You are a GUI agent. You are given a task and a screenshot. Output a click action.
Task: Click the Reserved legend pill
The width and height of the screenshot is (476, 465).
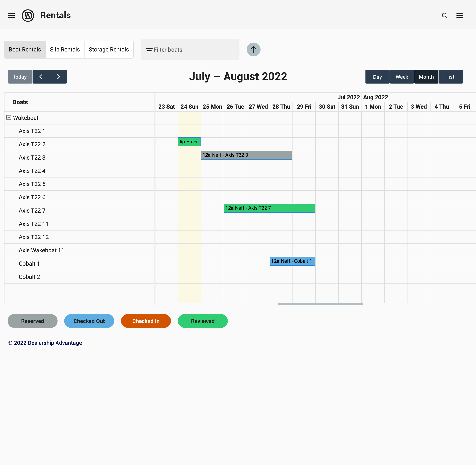point(33,321)
